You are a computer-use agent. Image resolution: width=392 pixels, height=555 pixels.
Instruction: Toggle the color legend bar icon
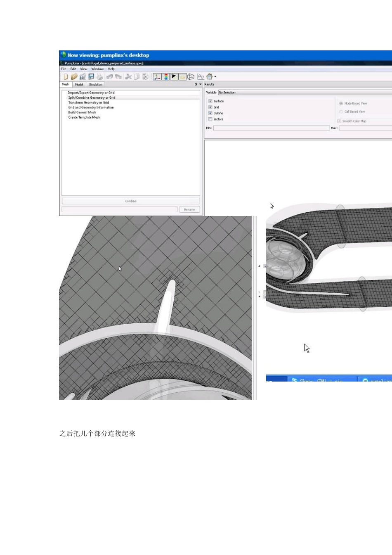click(x=165, y=77)
